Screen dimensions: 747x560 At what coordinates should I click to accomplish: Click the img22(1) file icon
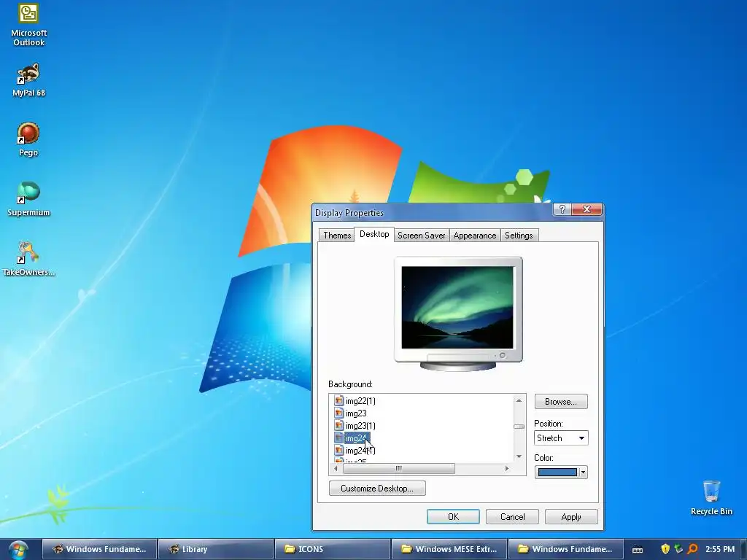click(x=338, y=400)
